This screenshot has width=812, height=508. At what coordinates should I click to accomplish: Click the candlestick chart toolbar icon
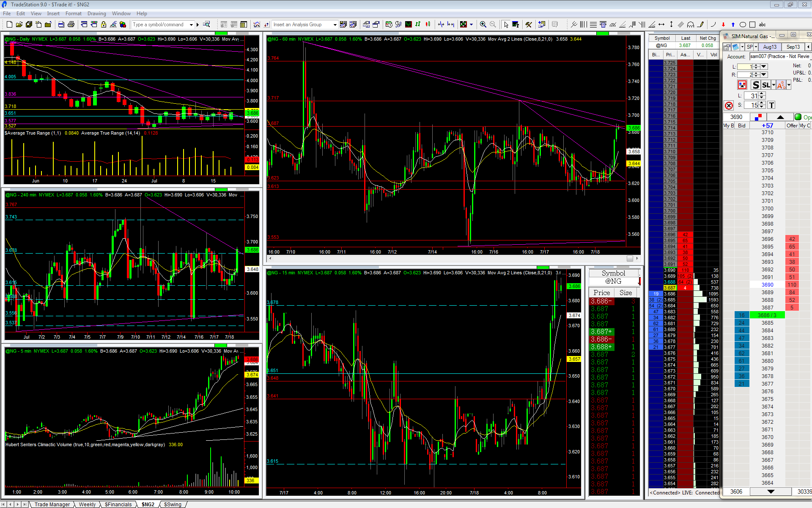[x=428, y=25]
